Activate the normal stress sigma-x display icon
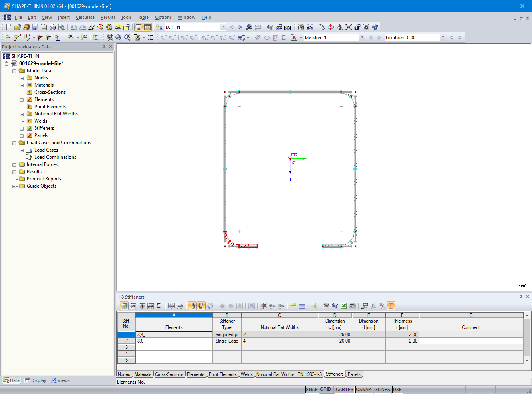532x394 pixels. tap(206, 38)
